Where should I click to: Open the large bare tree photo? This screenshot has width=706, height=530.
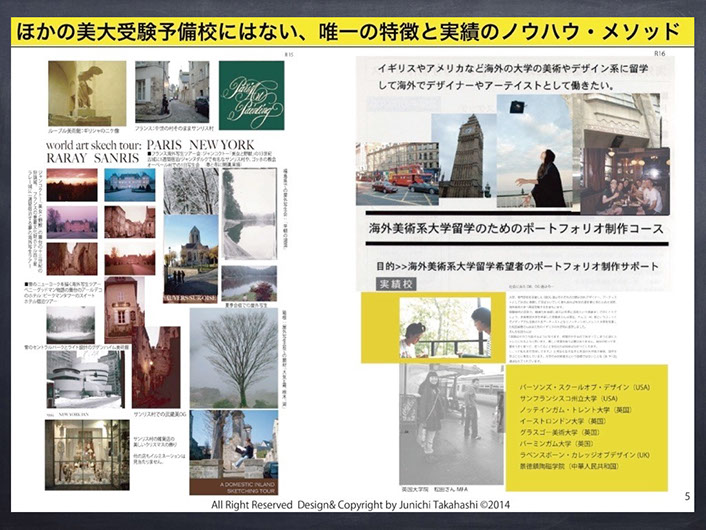tap(233, 357)
